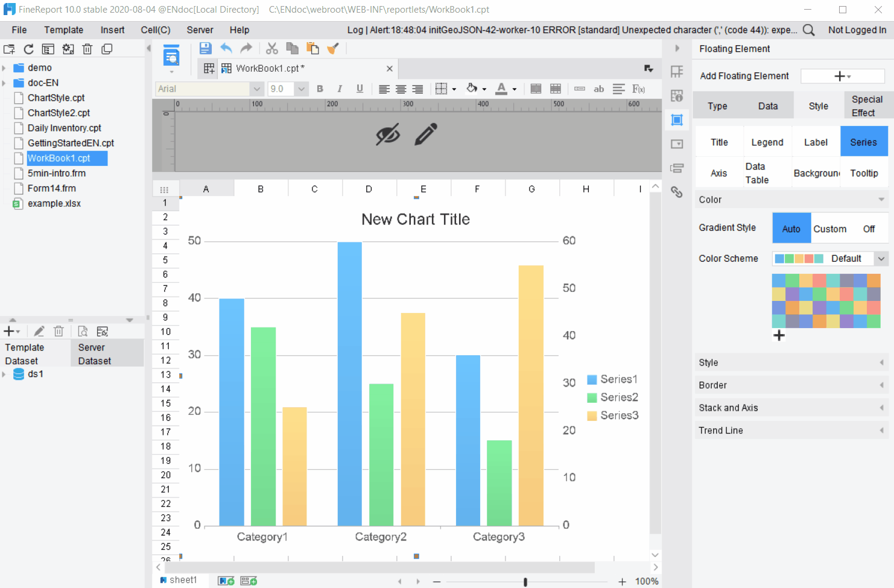Click the Paste clipboard icon
The height and width of the screenshot is (588, 894).
(312, 48)
